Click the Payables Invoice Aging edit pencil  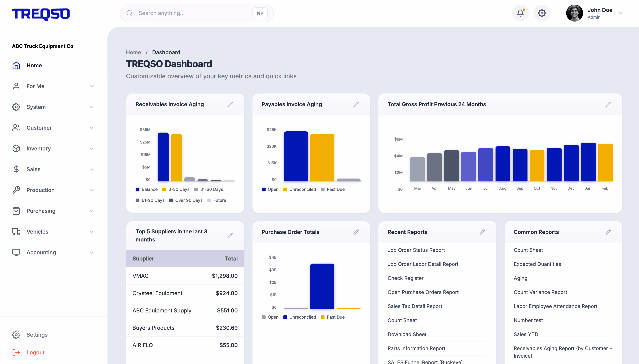[x=356, y=104]
